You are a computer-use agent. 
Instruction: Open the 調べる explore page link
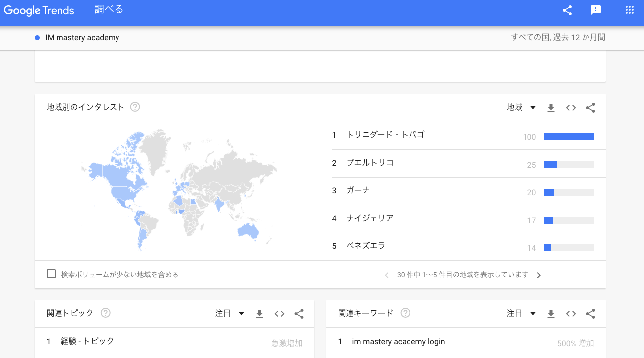pyautogui.click(x=109, y=10)
